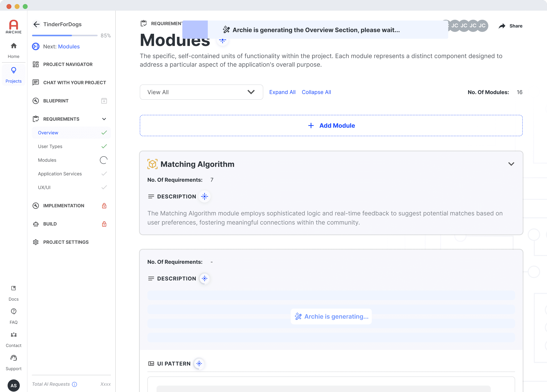The image size is (547, 392).
Task: Click the Overview checkmark status
Action: click(104, 133)
